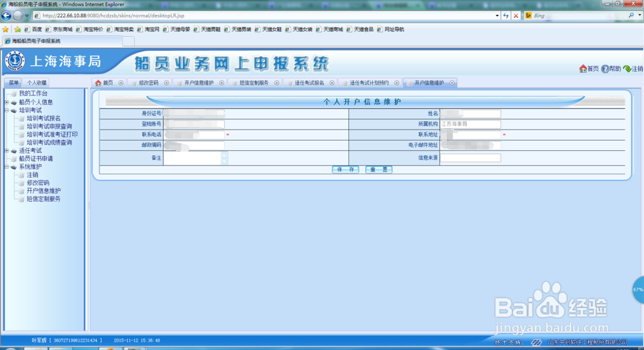Viewport: 644px width, 350px height.
Task: Click the IE address bar URL field
Action: click(x=263, y=15)
